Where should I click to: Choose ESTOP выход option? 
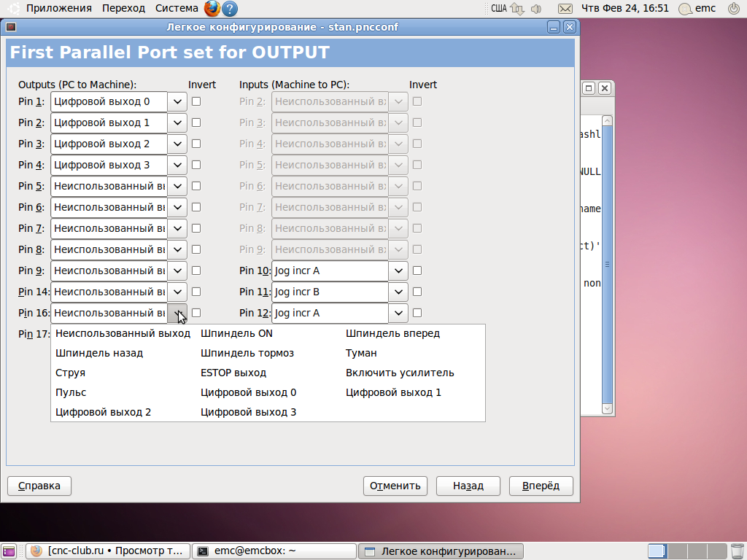(x=233, y=373)
